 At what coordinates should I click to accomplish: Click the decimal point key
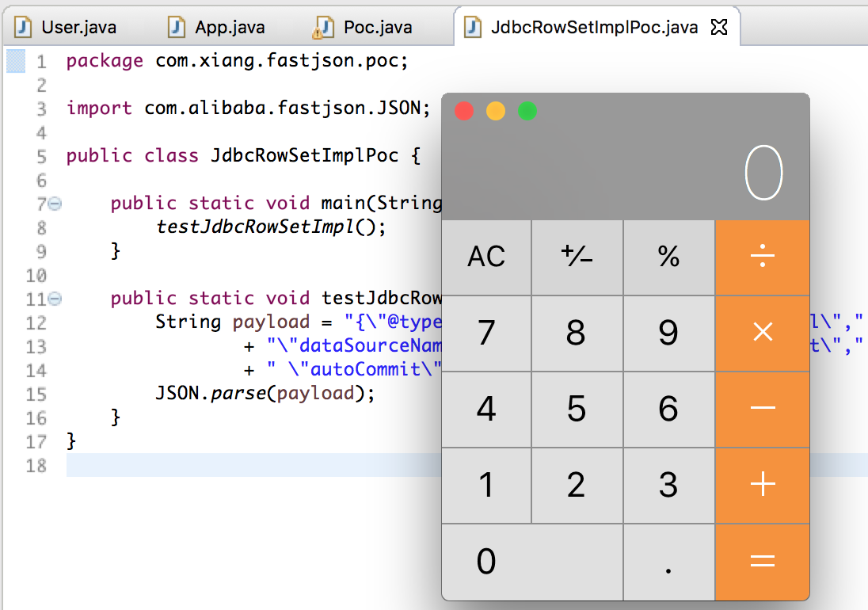point(668,562)
